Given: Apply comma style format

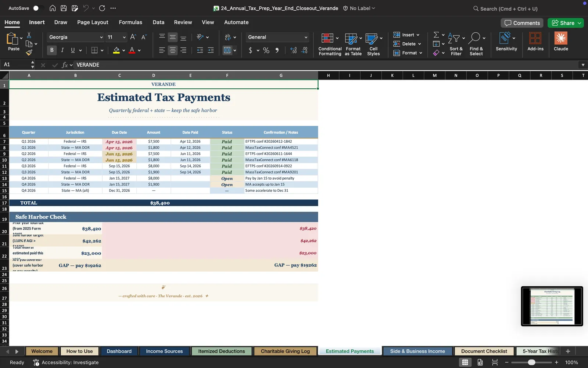Looking at the screenshot, I should (x=277, y=50).
